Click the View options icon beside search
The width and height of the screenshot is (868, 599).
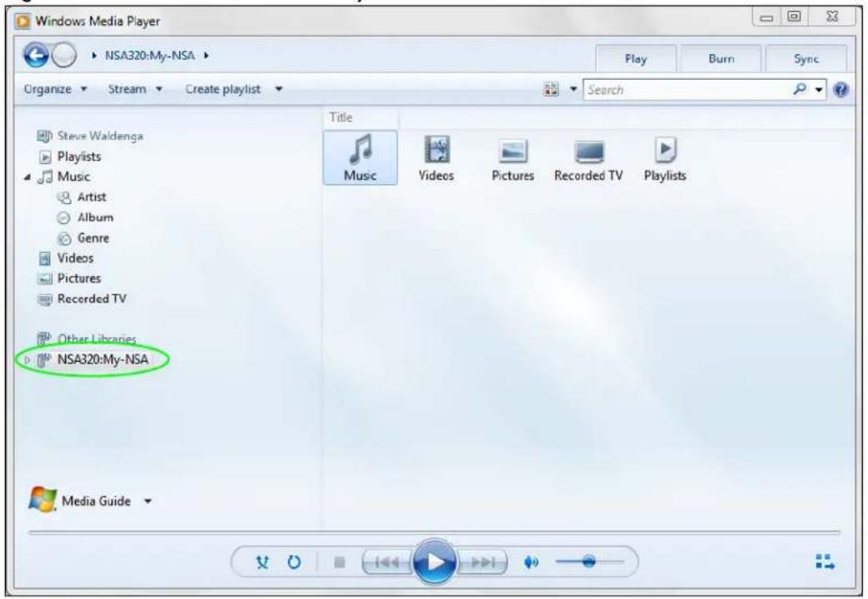click(552, 89)
